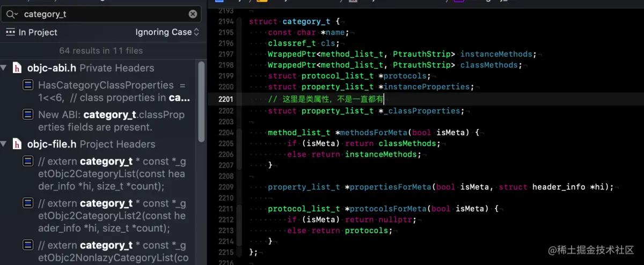Click the search results scrollbar
The width and height of the screenshot is (644, 265).
(202, 101)
